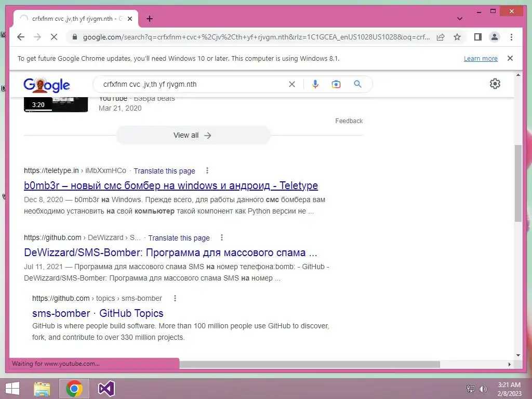The image size is (532, 399).
Task: Open Google quick settings gear
Action: coord(495,84)
